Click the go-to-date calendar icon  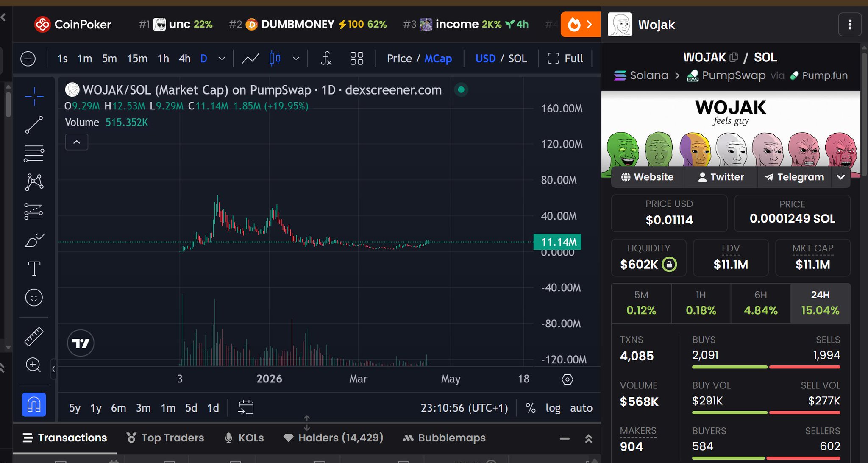[246, 407]
